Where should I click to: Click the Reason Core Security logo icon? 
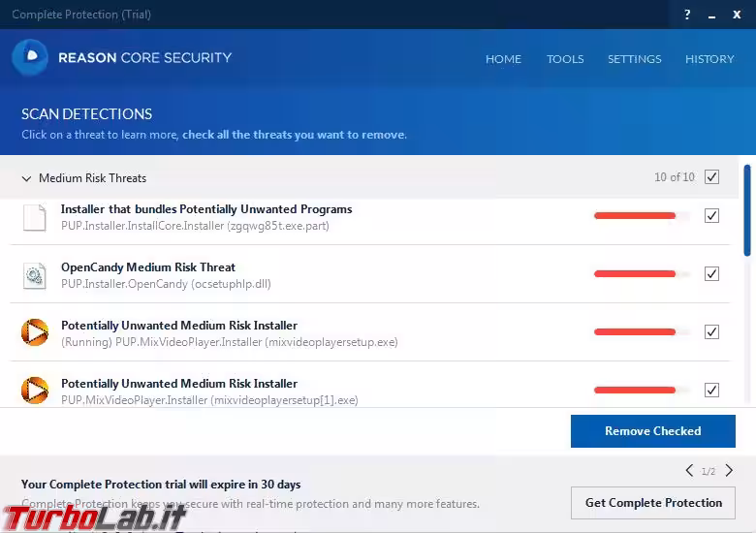30,58
